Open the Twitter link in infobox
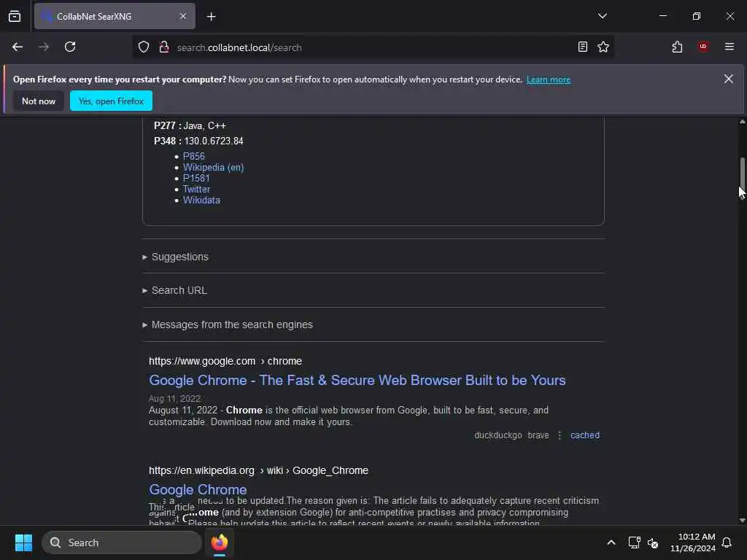The height and width of the screenshot is (560, 747). [x=196, y=189]
